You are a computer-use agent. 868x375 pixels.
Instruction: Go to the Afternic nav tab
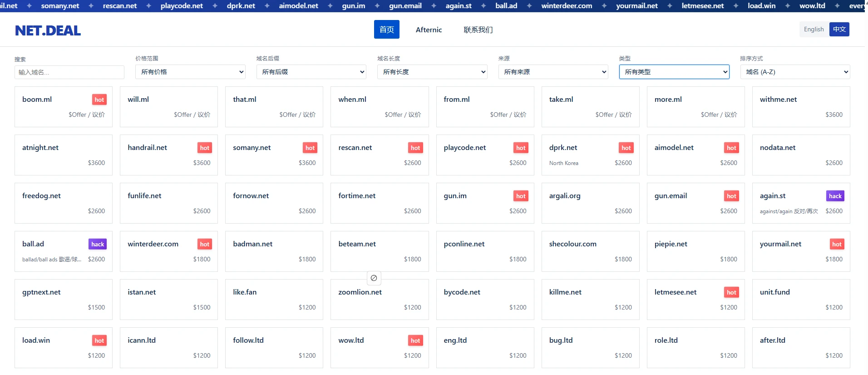(x=429, y=30)
